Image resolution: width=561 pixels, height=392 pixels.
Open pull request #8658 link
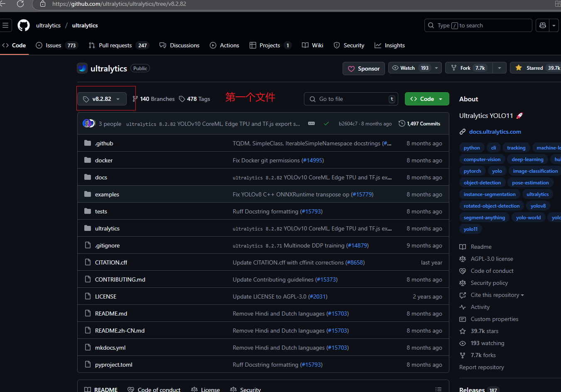coord(355,262)
